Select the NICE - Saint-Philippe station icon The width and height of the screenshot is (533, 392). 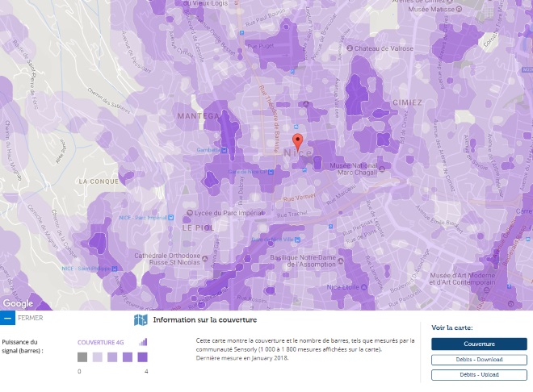tap(115, 269)
